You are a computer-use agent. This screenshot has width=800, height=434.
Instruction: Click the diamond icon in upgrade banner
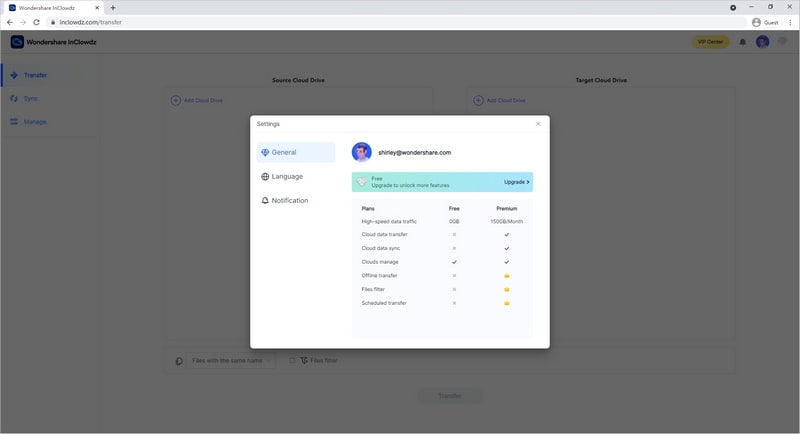362,182
